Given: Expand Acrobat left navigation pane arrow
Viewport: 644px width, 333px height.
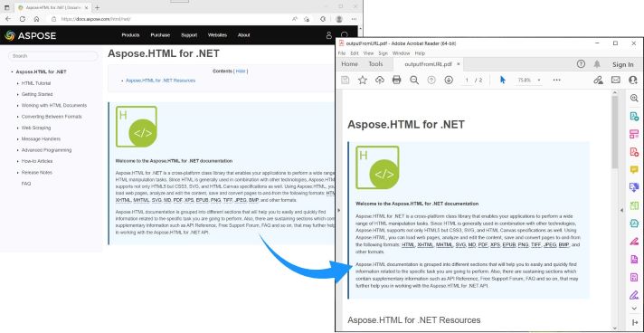Looking at the screenshot, I should coord(339,210).
